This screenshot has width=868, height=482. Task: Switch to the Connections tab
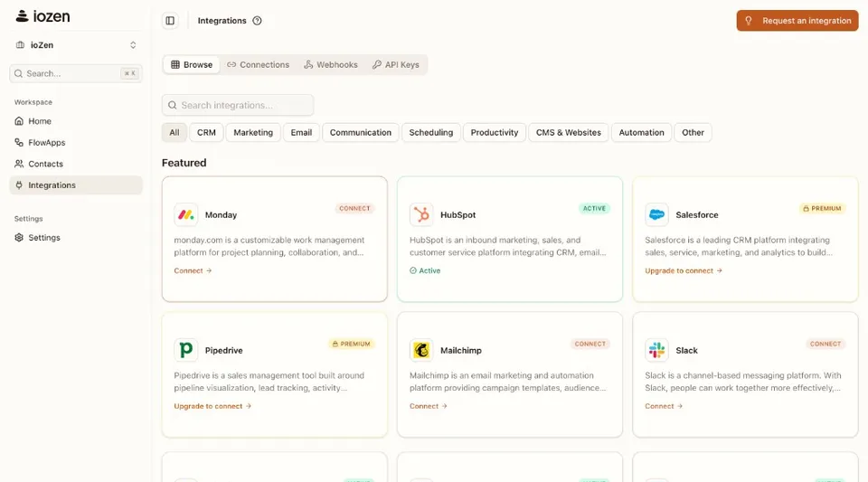click(x=258, y=65)
